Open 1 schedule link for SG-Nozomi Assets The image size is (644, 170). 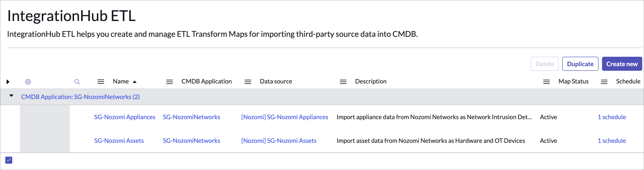click(x=612, y=141)
